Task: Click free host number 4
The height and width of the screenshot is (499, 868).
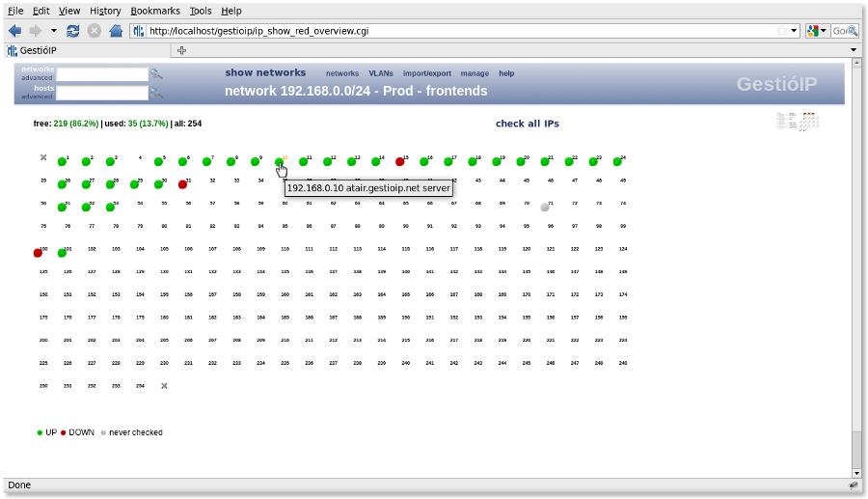Action: [x=140, y=158]
